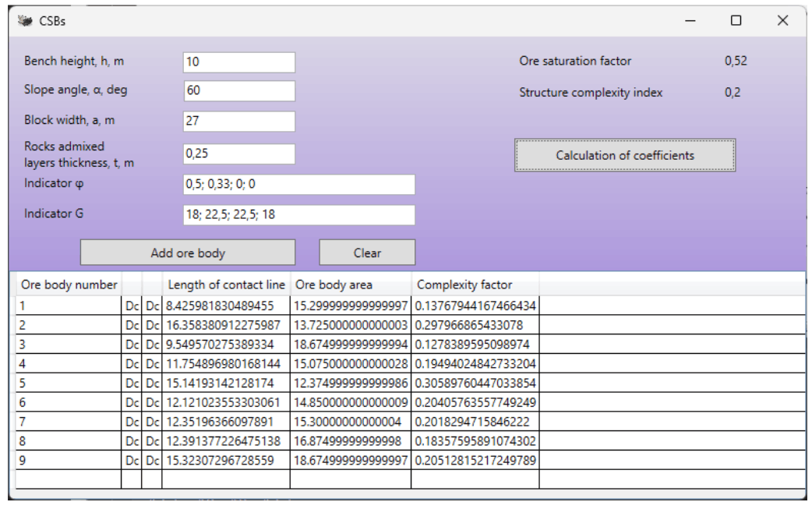The image size is (812, 509).
Task: Select complexity factor cell for ore body 9
Action: tap(475, 460)
